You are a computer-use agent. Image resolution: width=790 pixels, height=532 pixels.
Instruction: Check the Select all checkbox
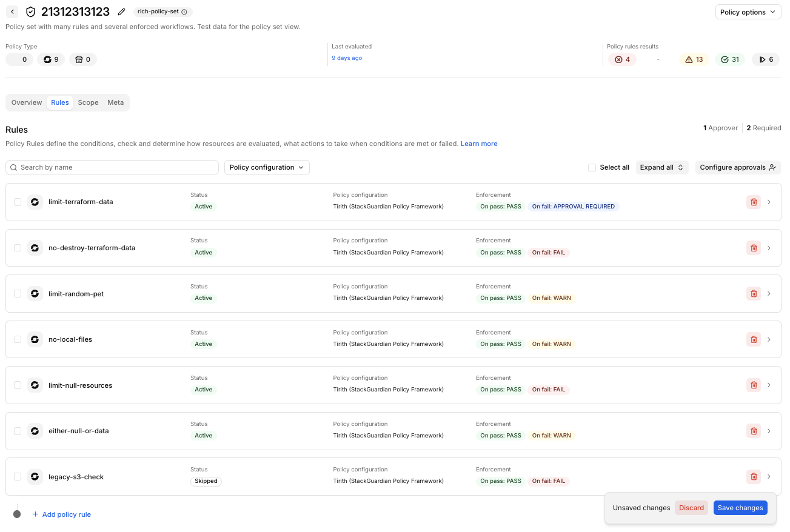click(592, 167)
